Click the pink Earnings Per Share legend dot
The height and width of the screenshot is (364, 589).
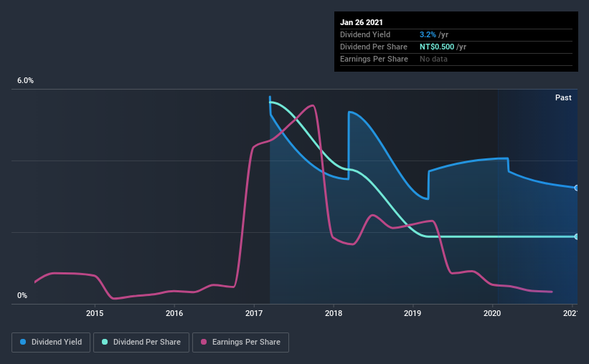(204, 342)
